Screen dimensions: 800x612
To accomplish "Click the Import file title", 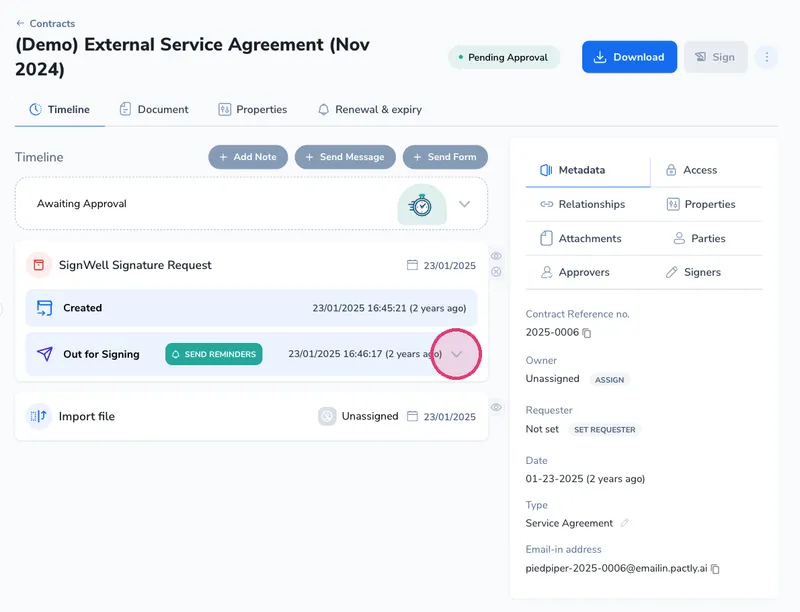I will 87,416.
